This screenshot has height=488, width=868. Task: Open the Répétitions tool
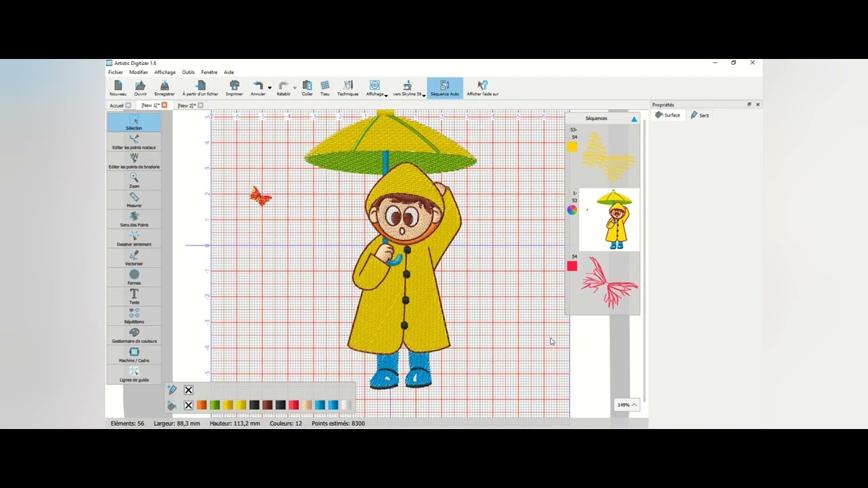134,317
